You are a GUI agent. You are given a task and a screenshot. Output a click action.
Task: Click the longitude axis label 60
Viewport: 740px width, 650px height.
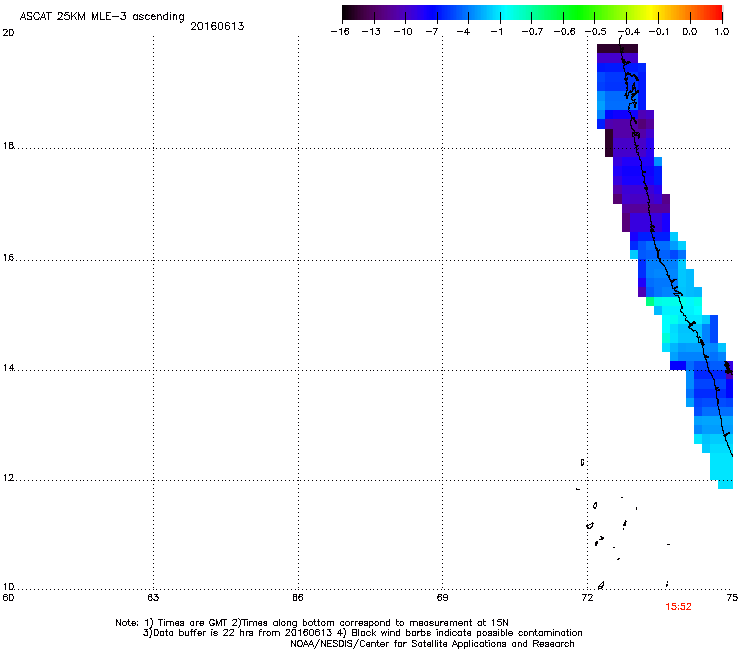(8, 598)
